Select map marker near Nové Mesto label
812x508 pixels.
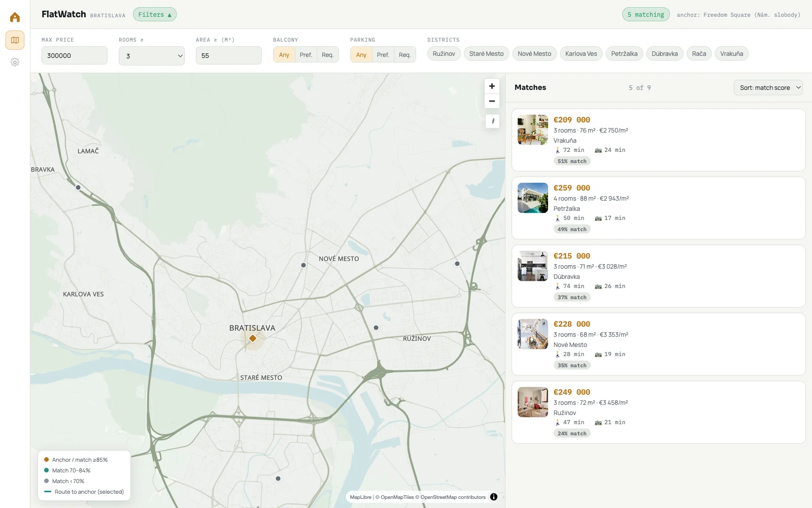click(303, 265)
